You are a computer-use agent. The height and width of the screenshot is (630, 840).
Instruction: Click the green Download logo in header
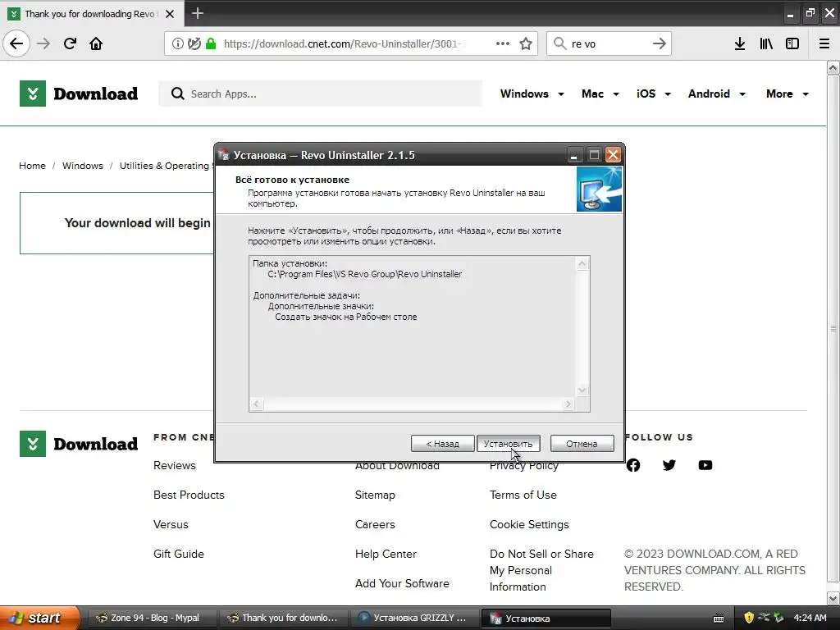point(79,94)
